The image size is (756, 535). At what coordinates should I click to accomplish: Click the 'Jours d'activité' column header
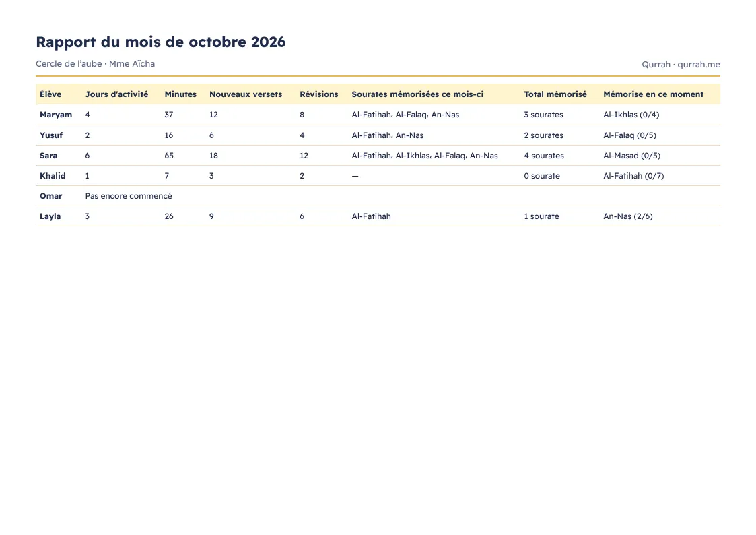116,94
